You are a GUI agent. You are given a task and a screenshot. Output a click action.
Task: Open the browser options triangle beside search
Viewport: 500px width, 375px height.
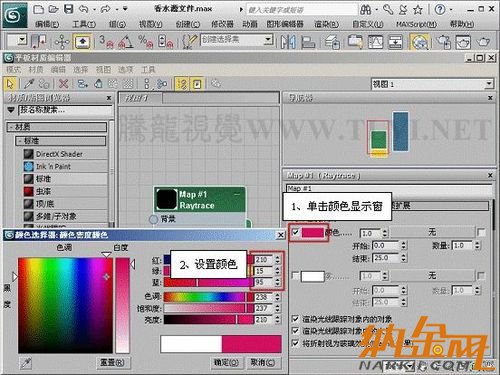11,109
